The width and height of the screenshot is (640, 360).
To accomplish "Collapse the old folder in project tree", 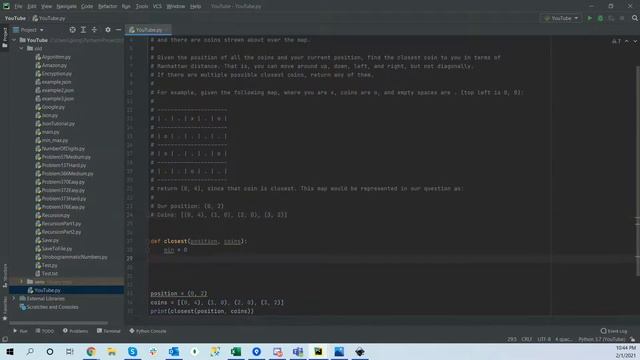I will (x=21, y=49).
